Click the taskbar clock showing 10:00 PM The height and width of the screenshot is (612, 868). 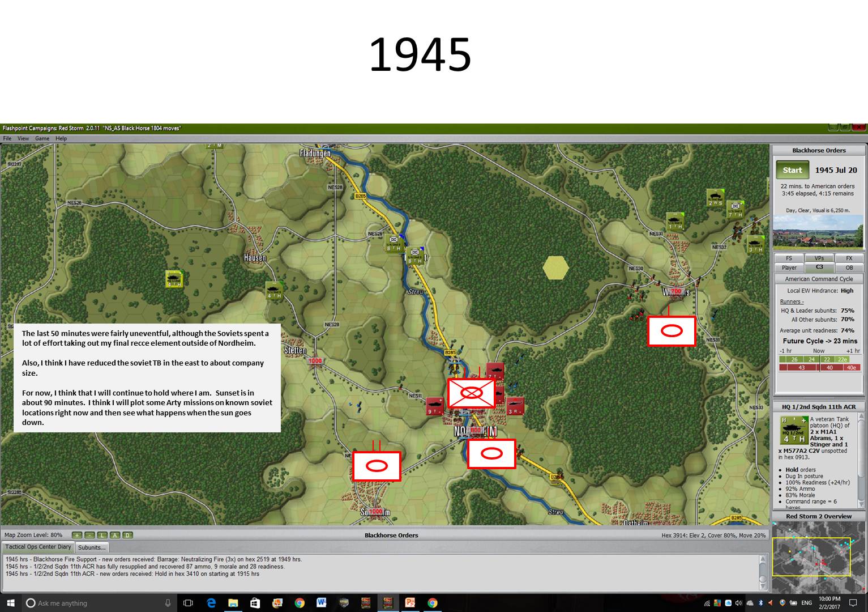click(x=829, y=603)
